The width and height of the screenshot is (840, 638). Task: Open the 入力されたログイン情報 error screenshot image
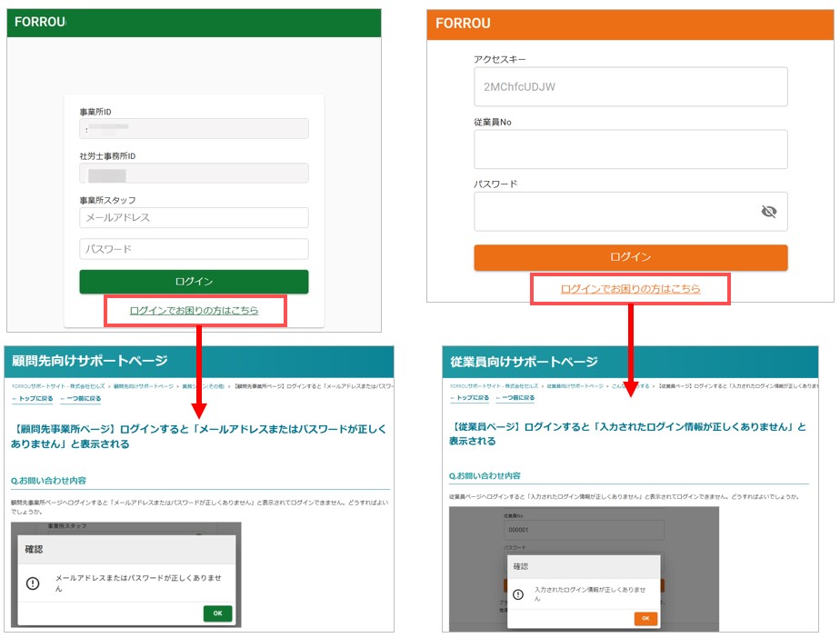(x=584, y=569)
